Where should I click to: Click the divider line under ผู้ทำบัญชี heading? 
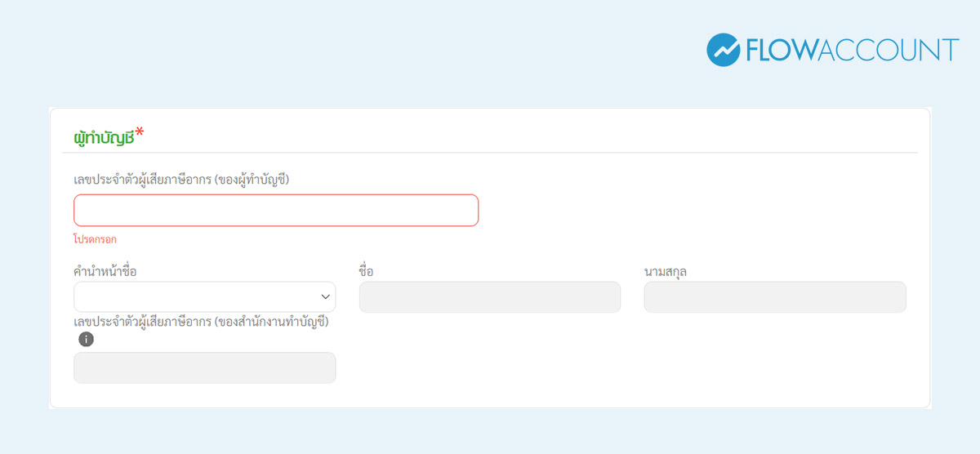[x=490, y=153]
